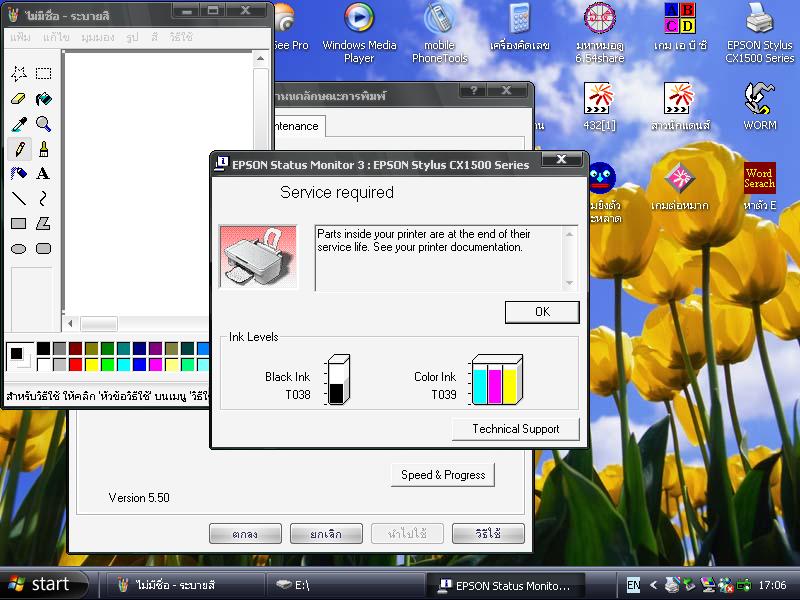Open Technical Support in Status Monitor
The image size is (800, 600).
click(515, 429)
